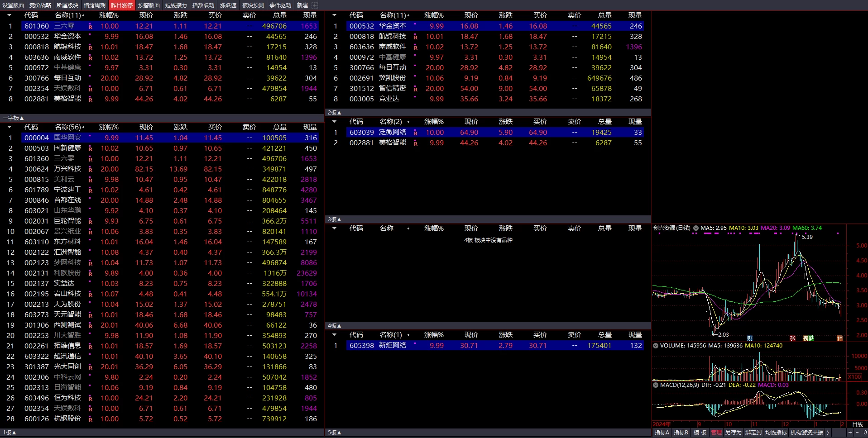Click the green 跌 marker on the chart

pyautogui.click(x=811, y=338)
